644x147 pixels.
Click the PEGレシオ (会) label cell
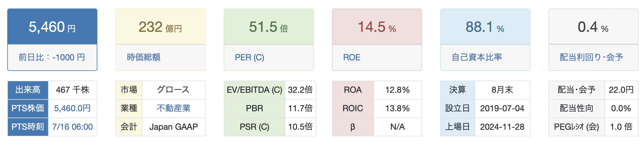coord(576,127)
